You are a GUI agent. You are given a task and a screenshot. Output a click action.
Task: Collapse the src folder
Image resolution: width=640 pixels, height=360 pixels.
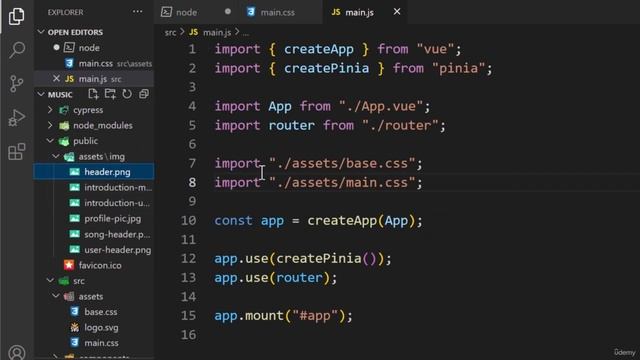click(50, 281)
